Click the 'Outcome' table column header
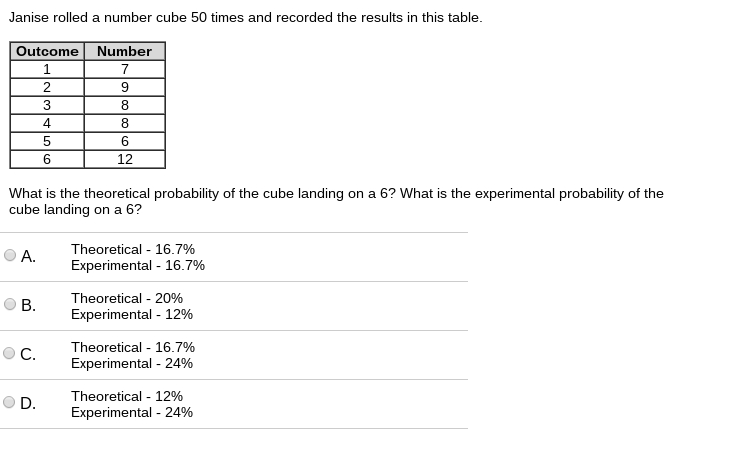The width and height of the screenshot is (733, 450). 47,51
